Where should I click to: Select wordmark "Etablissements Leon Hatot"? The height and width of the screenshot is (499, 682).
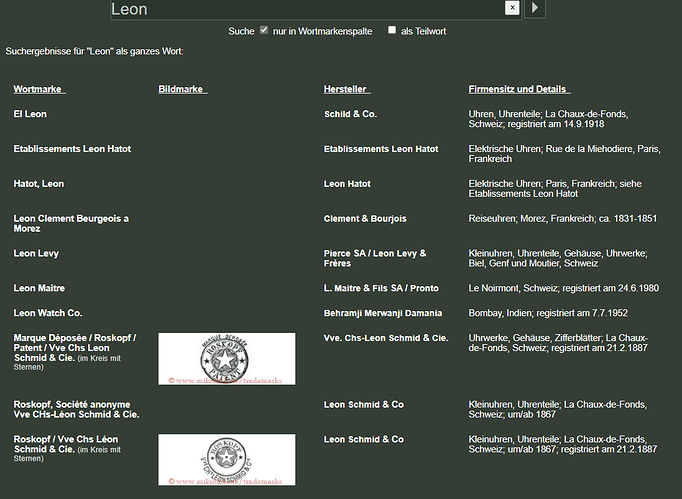point(72,149)
